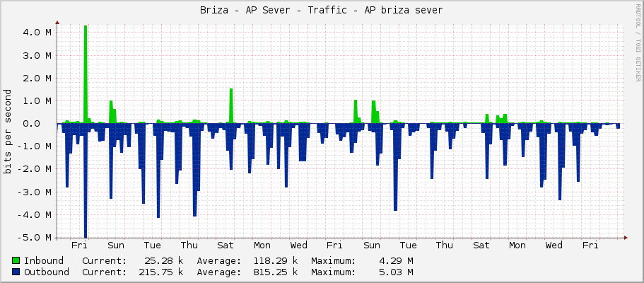The image size is (644, 283).
Task: Click the Outbound current value '215.75 k'
Action: point(161,272)
